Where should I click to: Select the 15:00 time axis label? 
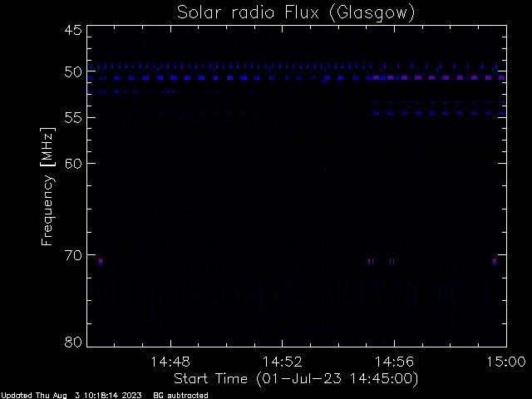pos(506,362)
